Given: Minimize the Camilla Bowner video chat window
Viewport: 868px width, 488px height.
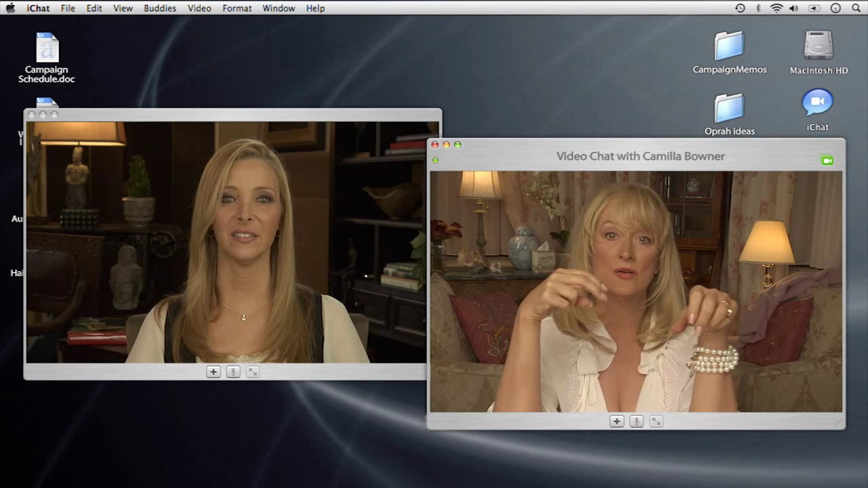Looking at the screenshot, I should [x=446, y=144].
